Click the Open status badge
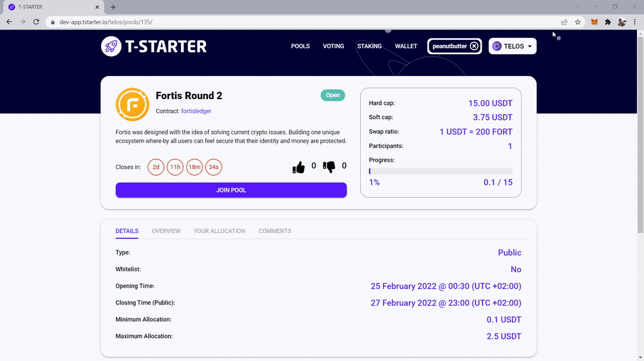Image resolution: width=644 pixels, height=361 pixels. [x=333, y=95]
